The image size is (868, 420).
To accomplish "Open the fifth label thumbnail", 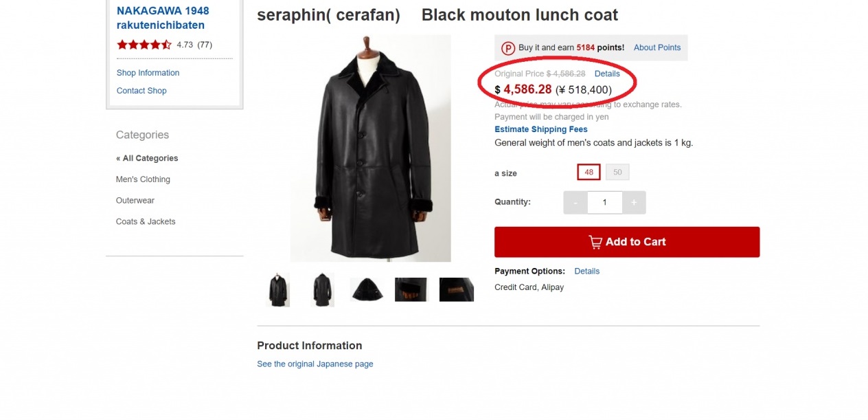I will (x=456, y=289).
